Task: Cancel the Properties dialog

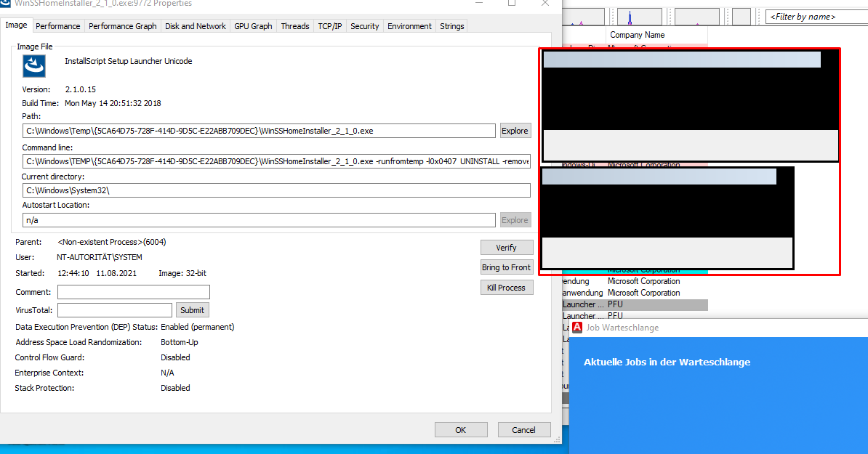Action: point(523,430)
